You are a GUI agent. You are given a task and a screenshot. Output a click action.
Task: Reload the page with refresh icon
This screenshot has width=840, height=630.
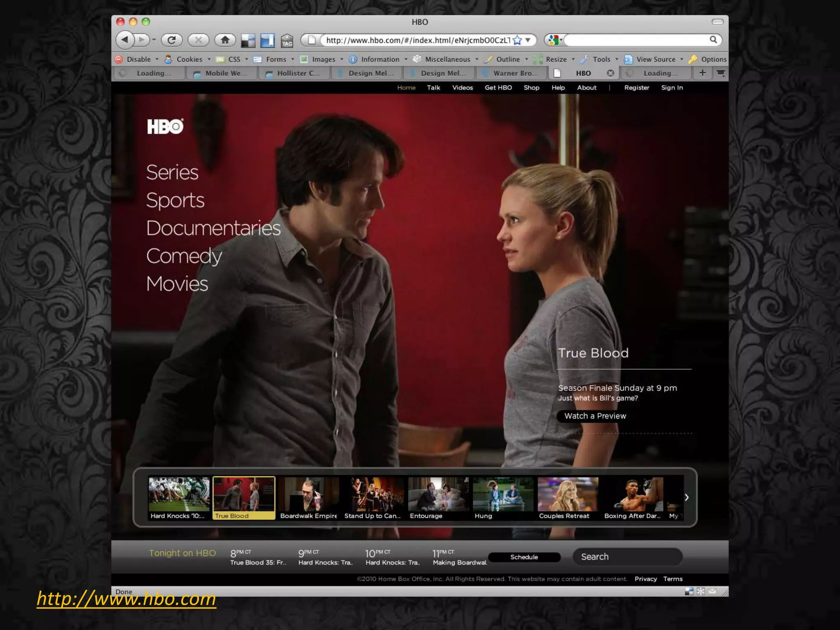coord(171,40)
